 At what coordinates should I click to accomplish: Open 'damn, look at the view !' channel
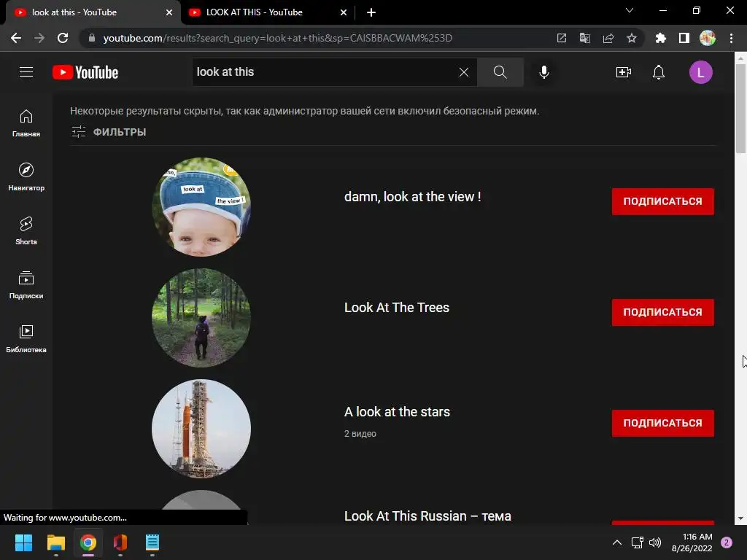[413, 197]
